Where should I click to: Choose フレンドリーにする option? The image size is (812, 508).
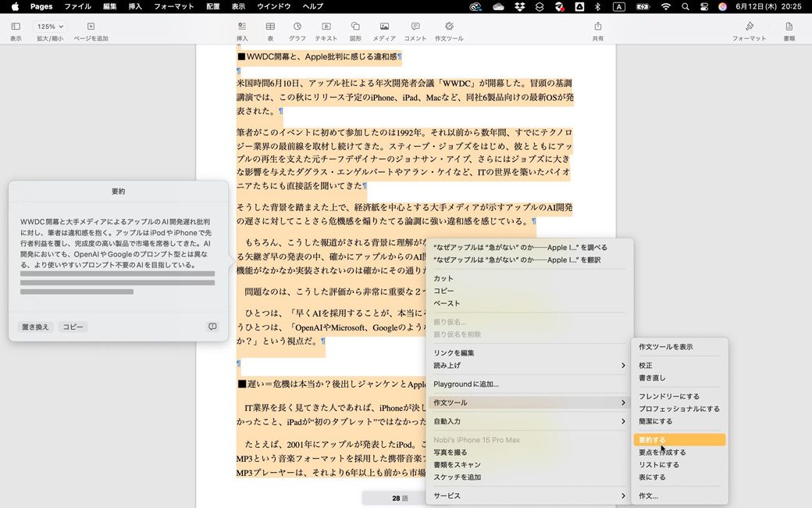[x=679, y=396]
